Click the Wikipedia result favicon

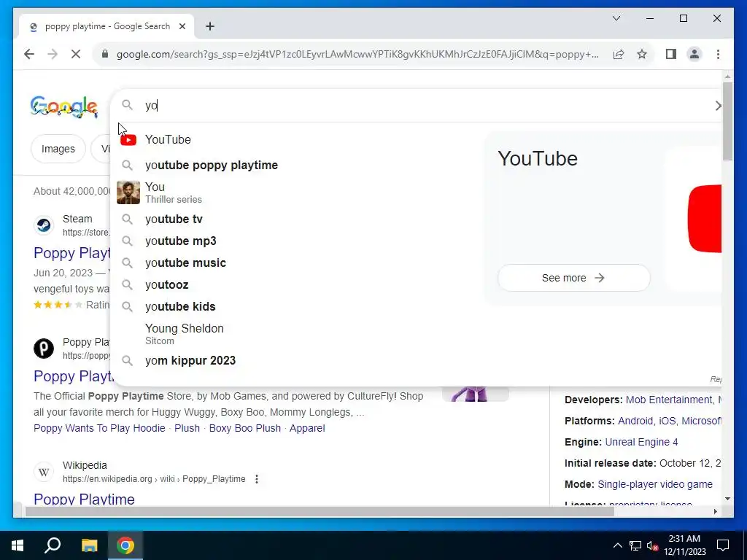click(x=44, y=472)
